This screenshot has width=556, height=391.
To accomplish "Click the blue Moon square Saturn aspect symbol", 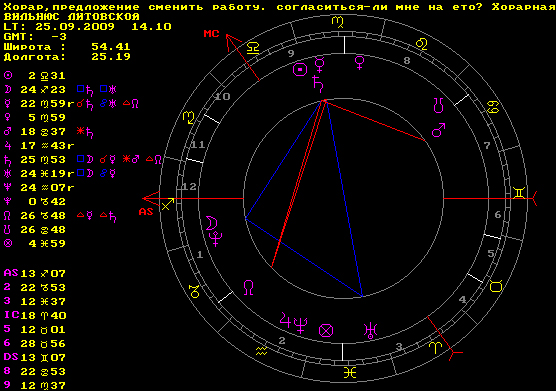I will click(x=85, y=90).
